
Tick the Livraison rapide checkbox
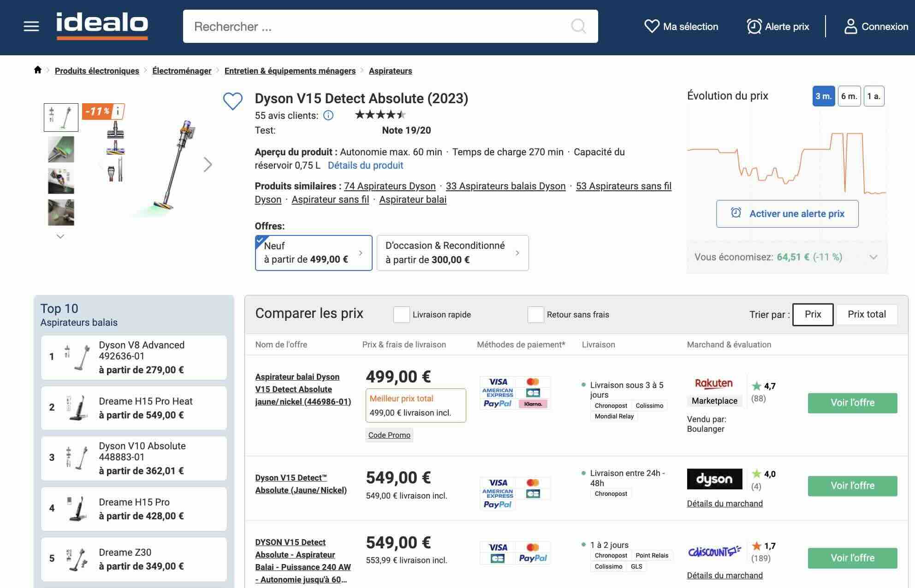pos(401,315)
